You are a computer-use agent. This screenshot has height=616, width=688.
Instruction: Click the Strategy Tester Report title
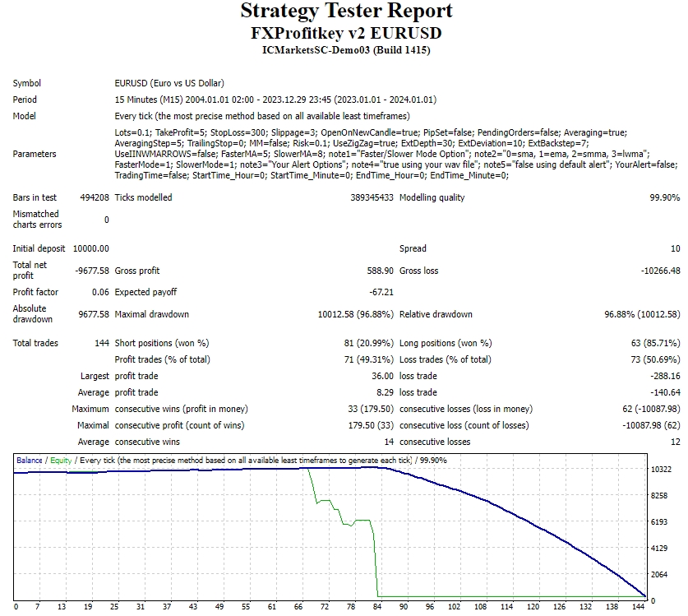tap(344, 12)
